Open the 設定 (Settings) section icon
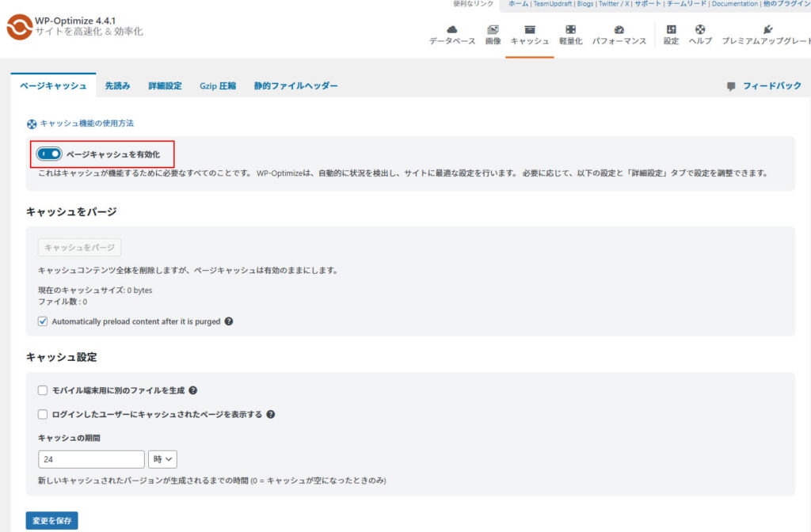This screenshot has height=532, width=811. 670,30
